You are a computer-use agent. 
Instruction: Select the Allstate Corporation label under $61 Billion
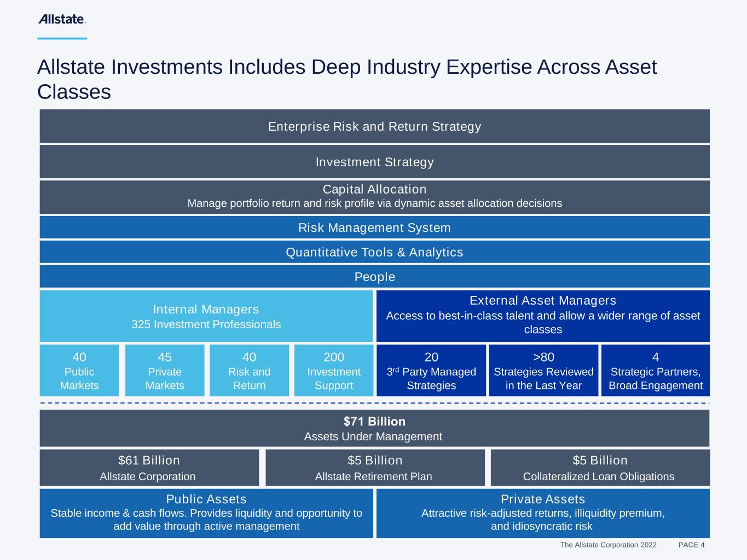coord(148,476)
